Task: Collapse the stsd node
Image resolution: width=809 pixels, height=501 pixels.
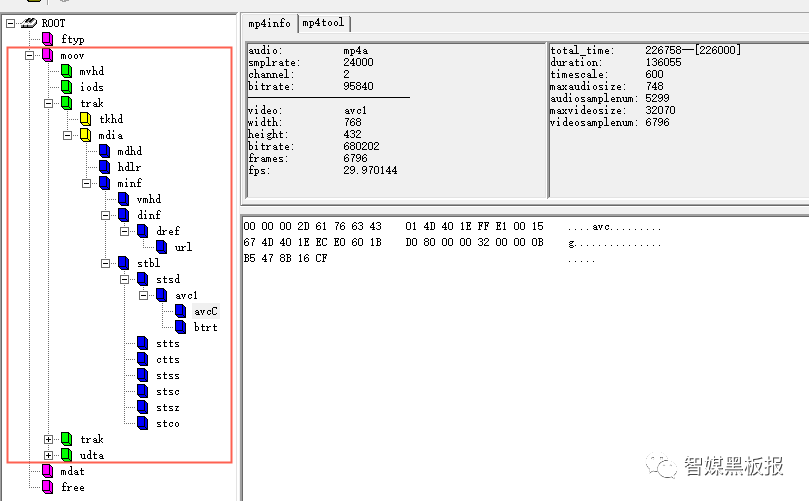Action: 125,279
